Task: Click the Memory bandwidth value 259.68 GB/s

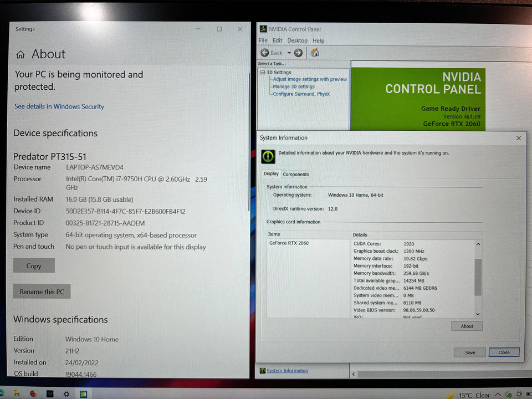Action: [416, 273]
